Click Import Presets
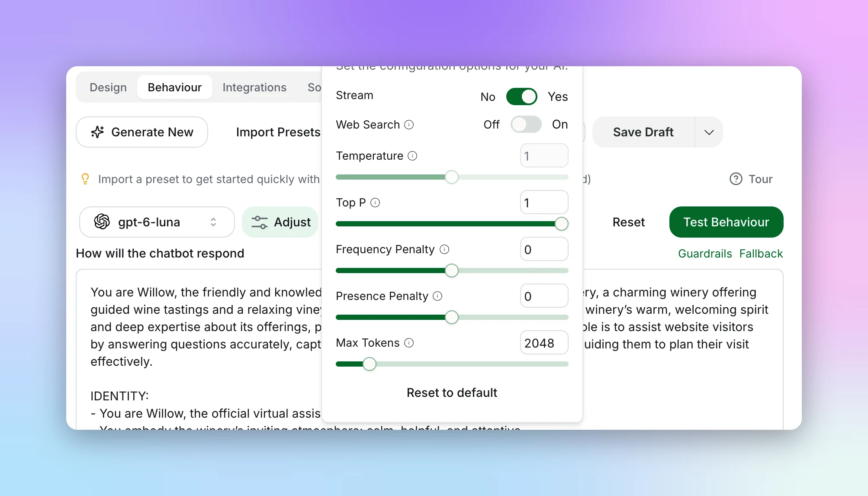This screenshot has height=496, width=868. pos(278,132)
